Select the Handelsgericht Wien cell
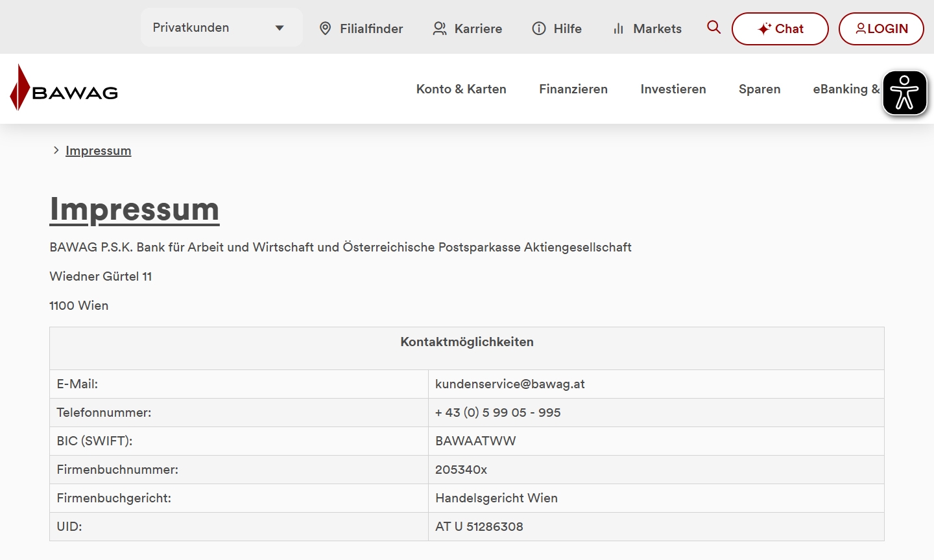The width and height of the screenshot is (934, 560). pyautogui.click(x=656, y=498)
